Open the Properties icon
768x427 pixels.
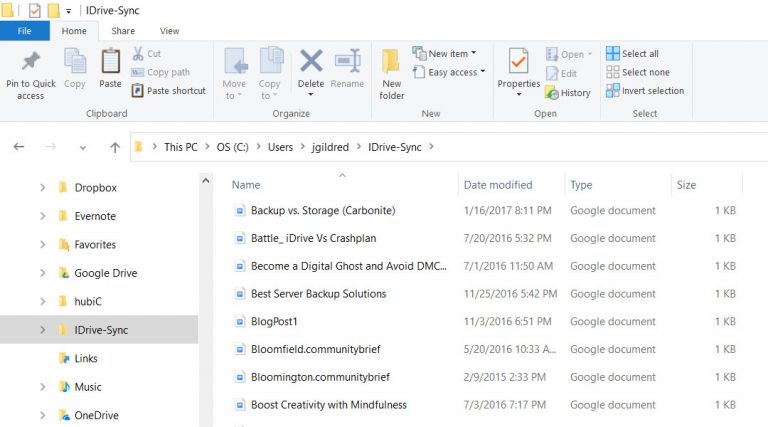[518, 61]
